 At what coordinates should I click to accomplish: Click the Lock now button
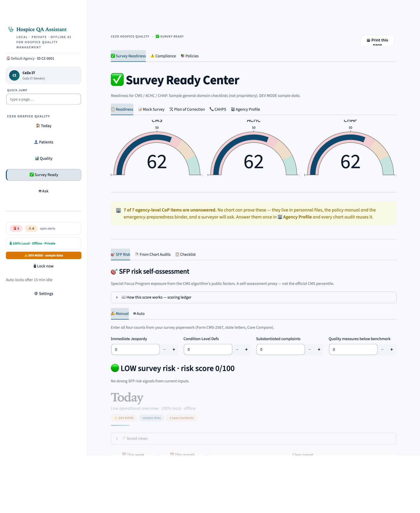coord(44,266)
